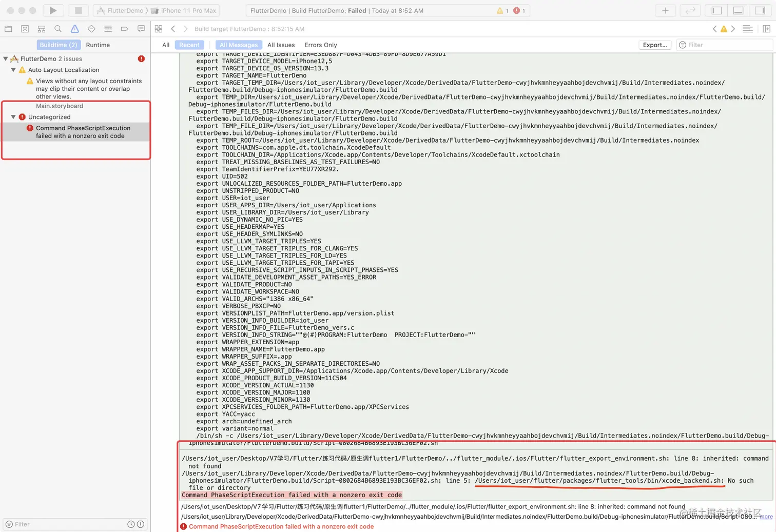Screen dimensions: 776x532
Task: Show only errors filter in navigator
Action: tap(140, 524)
